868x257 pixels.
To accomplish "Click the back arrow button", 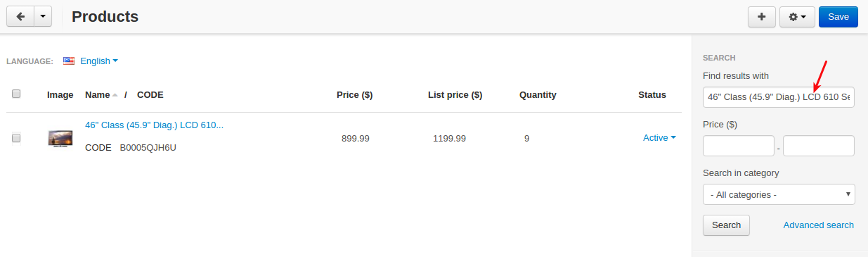I will pos(20,17).
